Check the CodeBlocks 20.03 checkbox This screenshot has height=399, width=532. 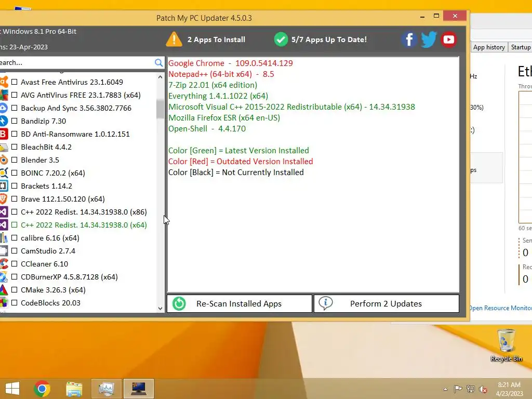[14, 303]
